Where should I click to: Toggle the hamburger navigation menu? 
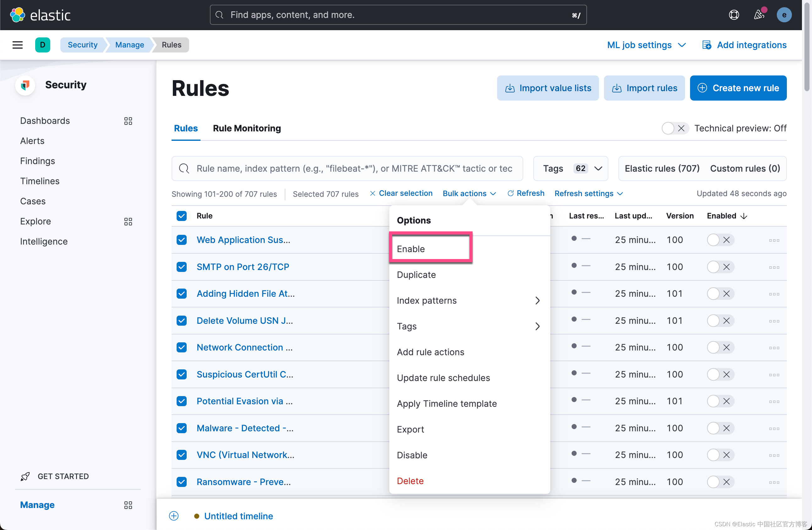[17, 45]
